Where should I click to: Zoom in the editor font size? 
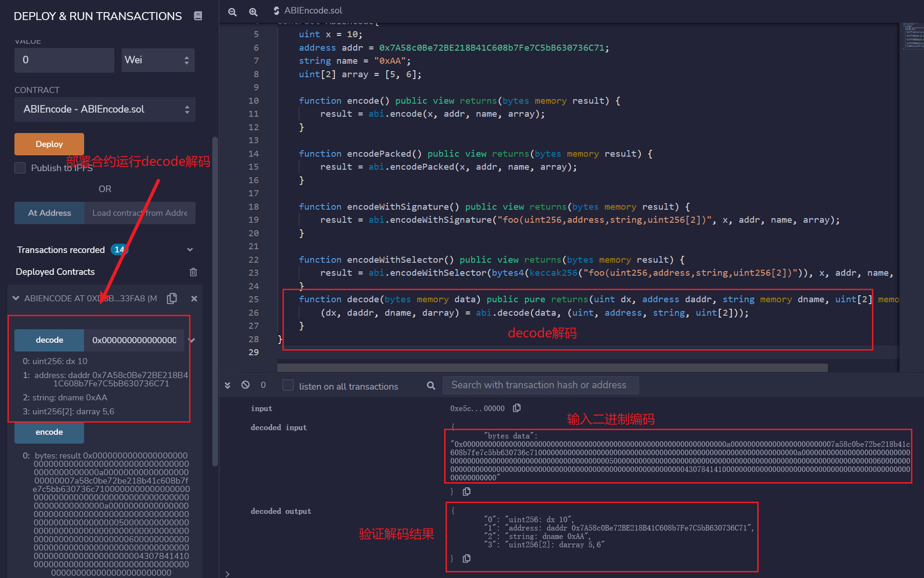(x=253, y=12)
